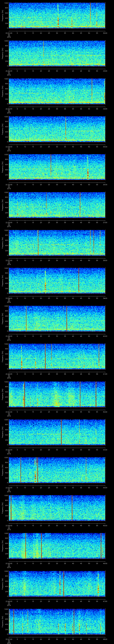This screenshot has width=114, height=644.
Task: Click the 39:00 end time label
Action: 105,298
